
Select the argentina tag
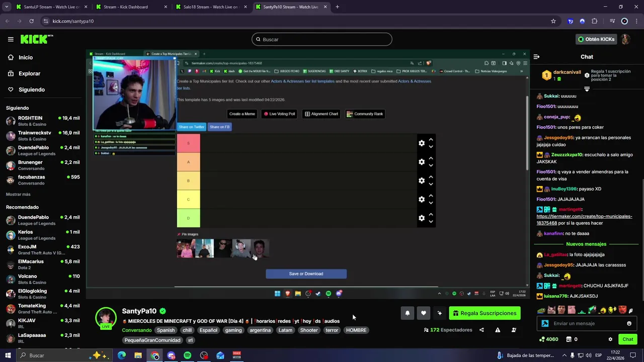(260, 330)
